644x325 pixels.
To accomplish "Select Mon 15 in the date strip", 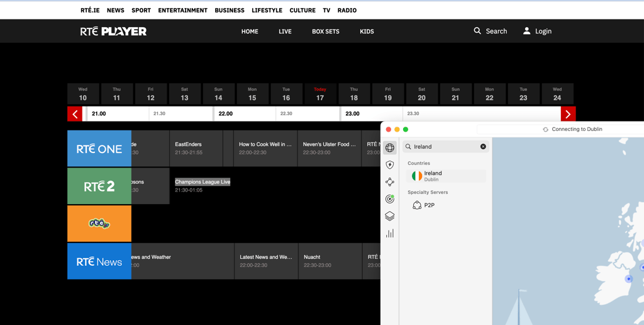I will click(x=252, y=94).
